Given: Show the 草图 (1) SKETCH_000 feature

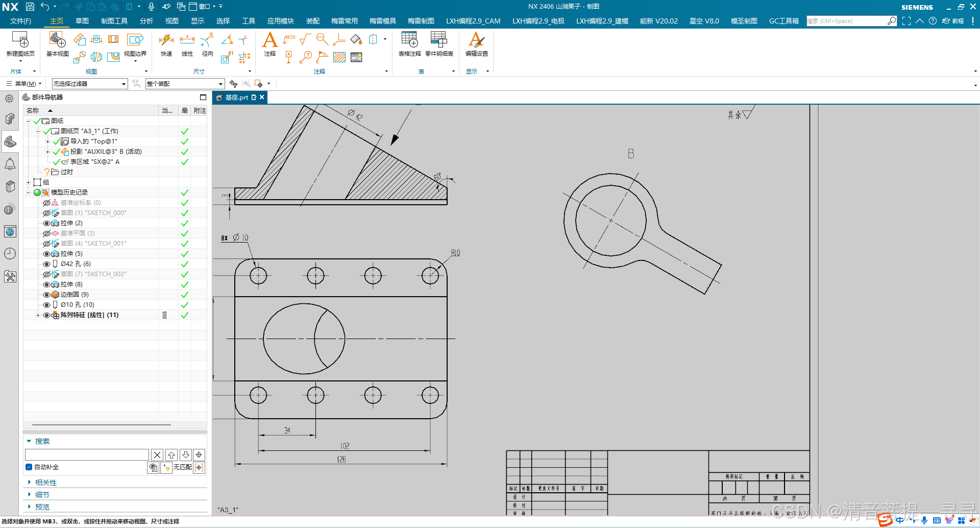Looking at the screenshot, I should pyautogui.click(x=46, y=213).
